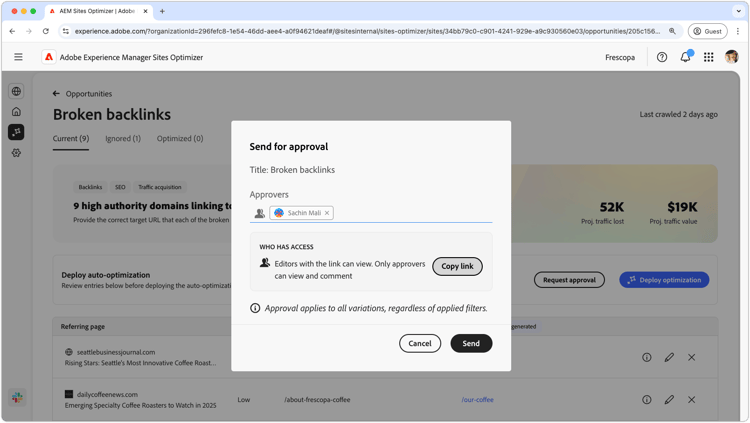750x423 pixels.
Task: Edit the seattlebusinessjournal.com row
Action: 669,357
